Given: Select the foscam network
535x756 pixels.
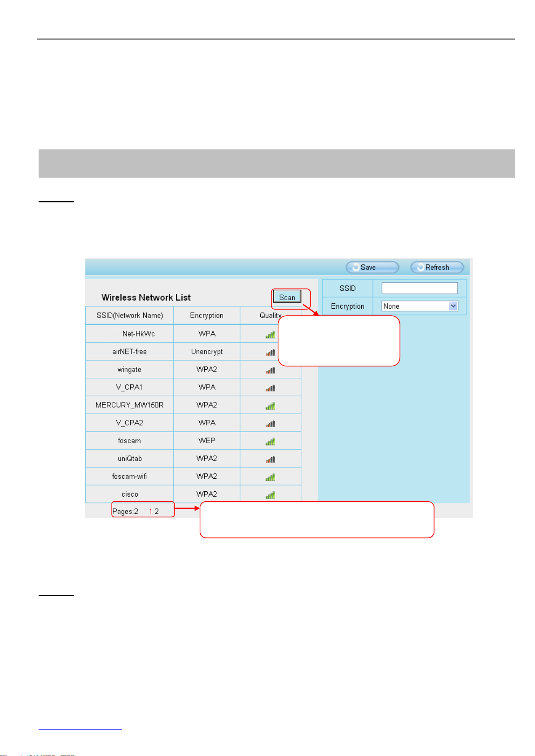Looking at the screenshot, I should (x=130, y=441).
